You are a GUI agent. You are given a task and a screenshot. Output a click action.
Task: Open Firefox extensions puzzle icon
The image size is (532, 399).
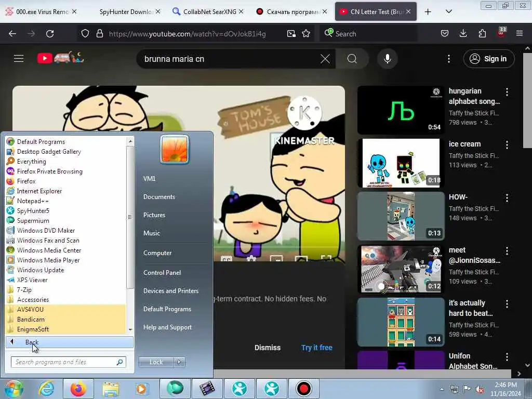click(482, 34)
